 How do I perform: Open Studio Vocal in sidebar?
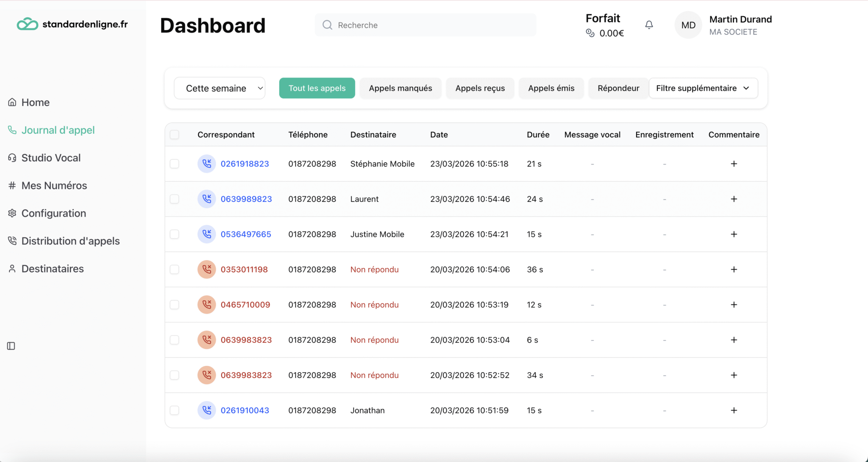[x=51, y=158]
